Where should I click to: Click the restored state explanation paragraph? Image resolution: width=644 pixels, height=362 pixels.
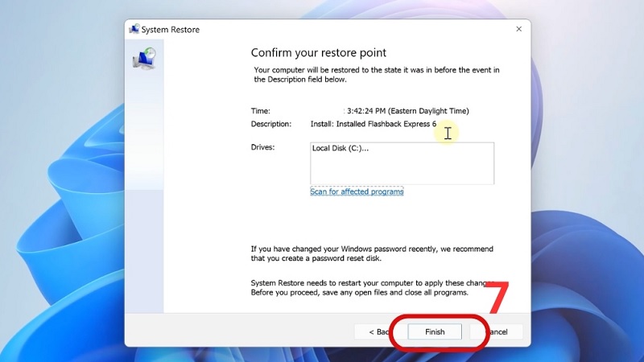377,75
